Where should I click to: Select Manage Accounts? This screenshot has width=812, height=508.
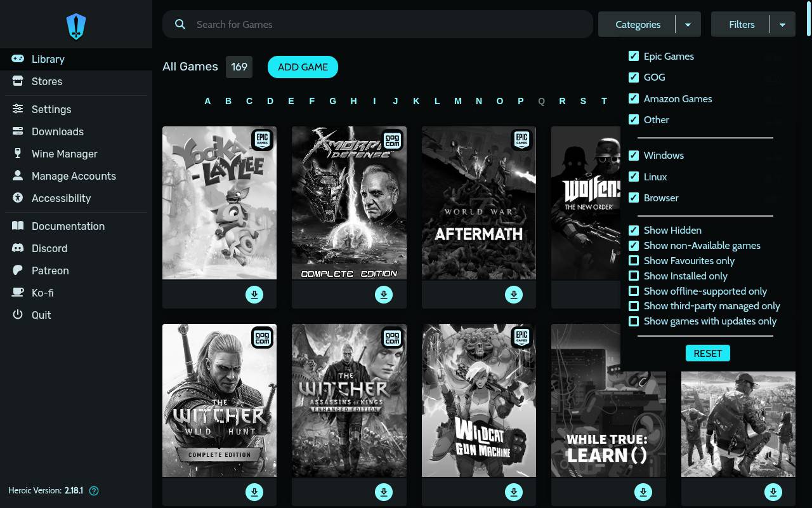(x=76, y=176)
